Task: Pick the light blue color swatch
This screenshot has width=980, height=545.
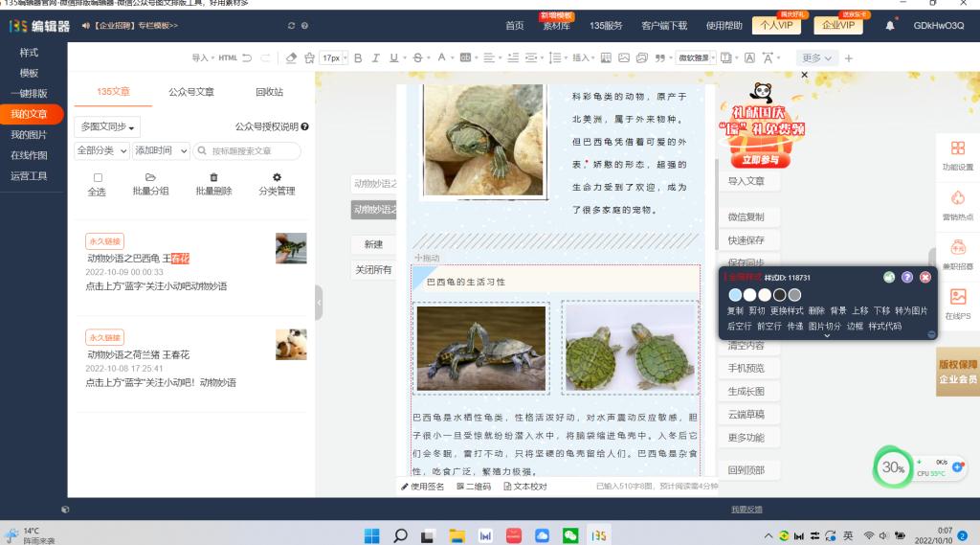Action: (x=734, y=295)
